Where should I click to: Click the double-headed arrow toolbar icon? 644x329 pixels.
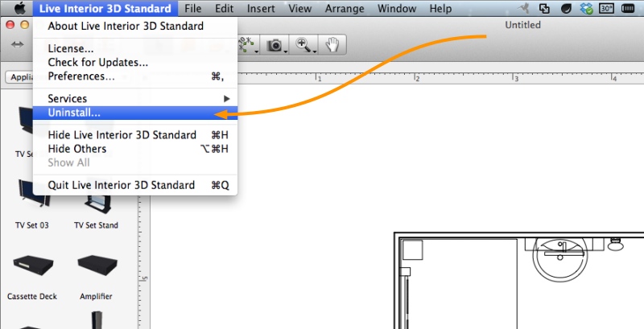(17, 44)
